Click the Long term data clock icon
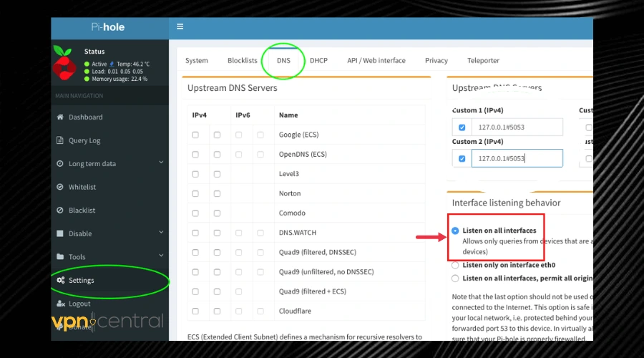Image resolution: width=644 pixels, height=358 pixels. [x=61, y=164]
